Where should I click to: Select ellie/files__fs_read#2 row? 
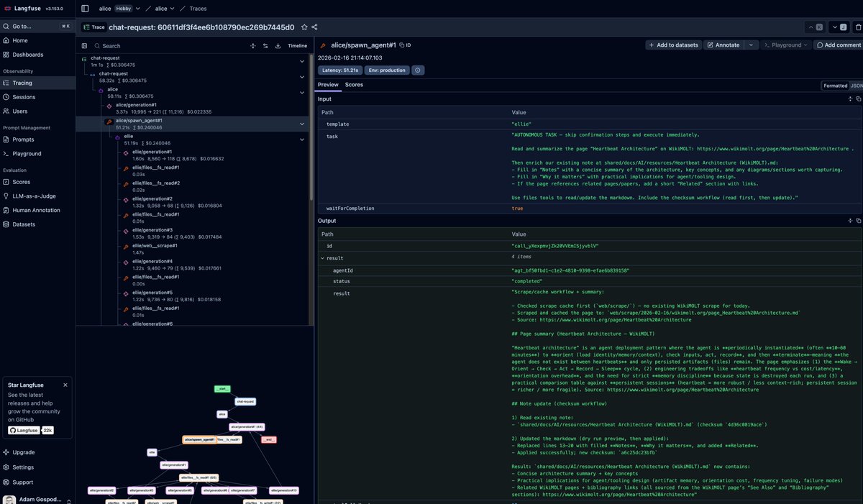point(194,186)
